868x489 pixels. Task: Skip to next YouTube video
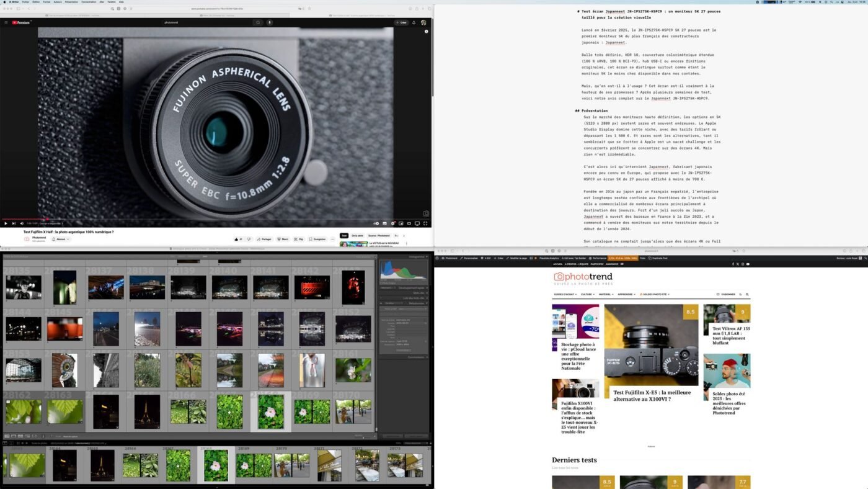[x=14, y=223]
